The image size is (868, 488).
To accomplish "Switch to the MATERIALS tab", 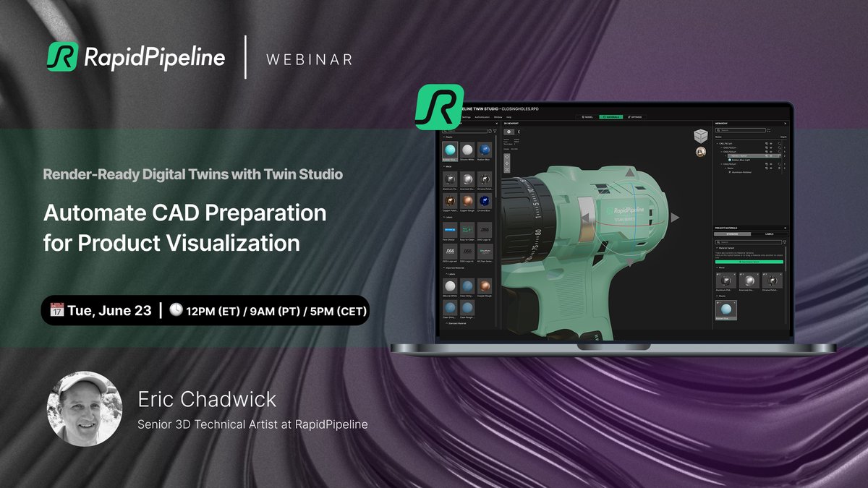I will pyautogui.click(x=611, y=117).
